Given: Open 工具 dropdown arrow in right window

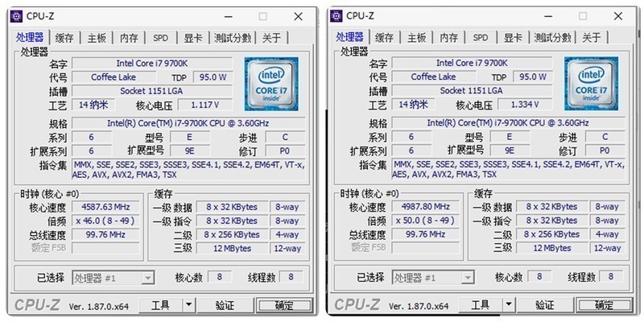Looking at the screenshot, I should coord(509,305).
